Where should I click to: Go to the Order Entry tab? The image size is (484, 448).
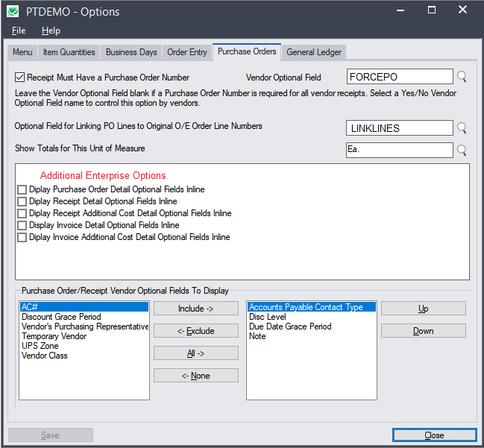coord(187,52)
